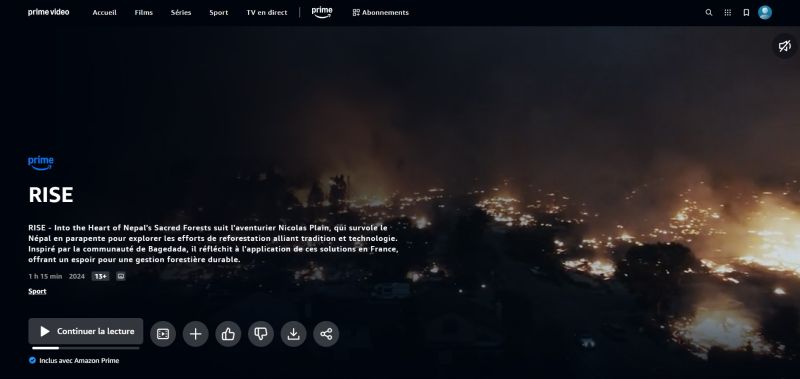Download RISE for offline viewing

tap(293, 334)
